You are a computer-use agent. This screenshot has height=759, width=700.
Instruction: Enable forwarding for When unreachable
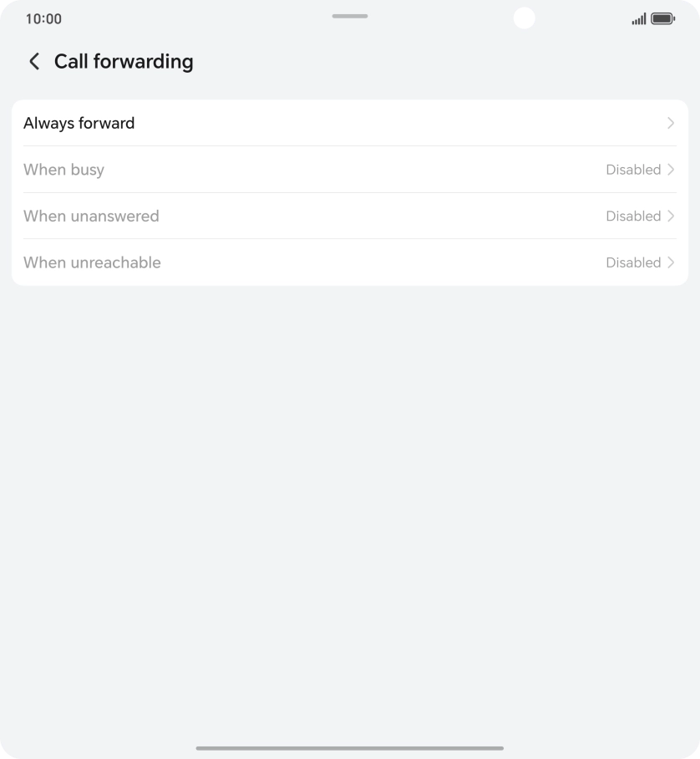(349, 262)
